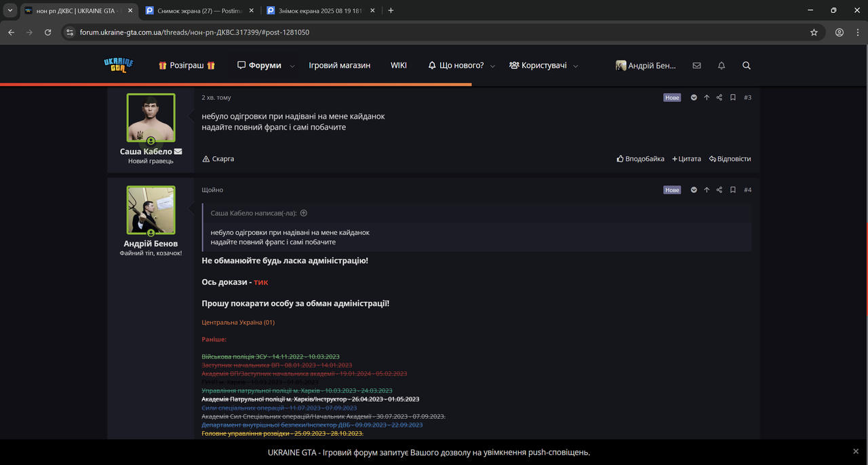
Task: Go forward in browser history
Action: (x=29, y=32)
